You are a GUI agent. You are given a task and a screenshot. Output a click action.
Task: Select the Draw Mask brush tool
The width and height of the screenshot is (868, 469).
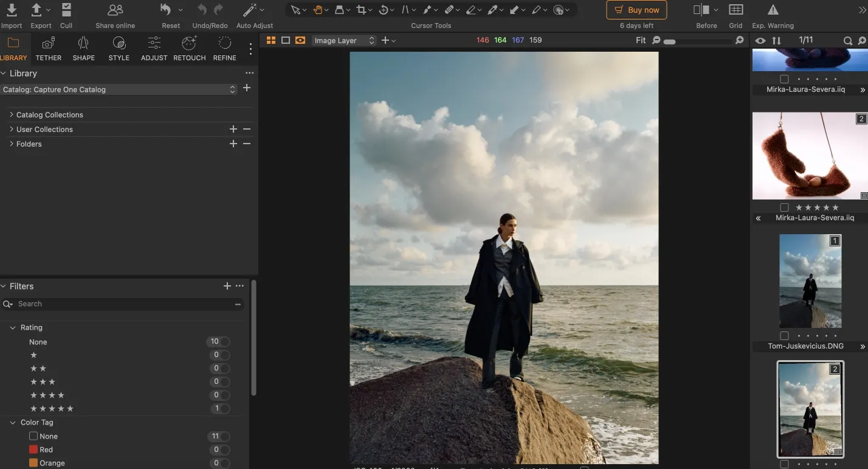(x=427, y=9)
